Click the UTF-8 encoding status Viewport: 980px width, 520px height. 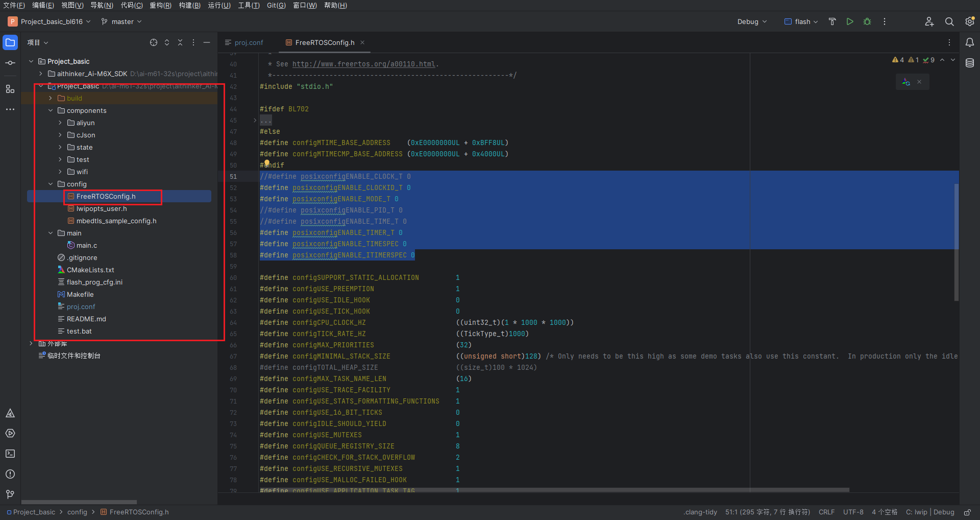pyautogui.click(x=853, y=512)
